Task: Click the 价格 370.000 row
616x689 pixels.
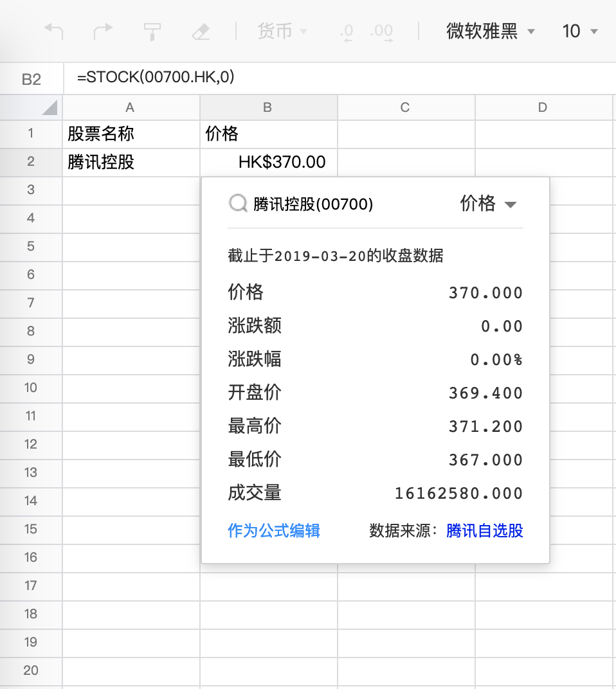Action: click(x=375, y=292)
